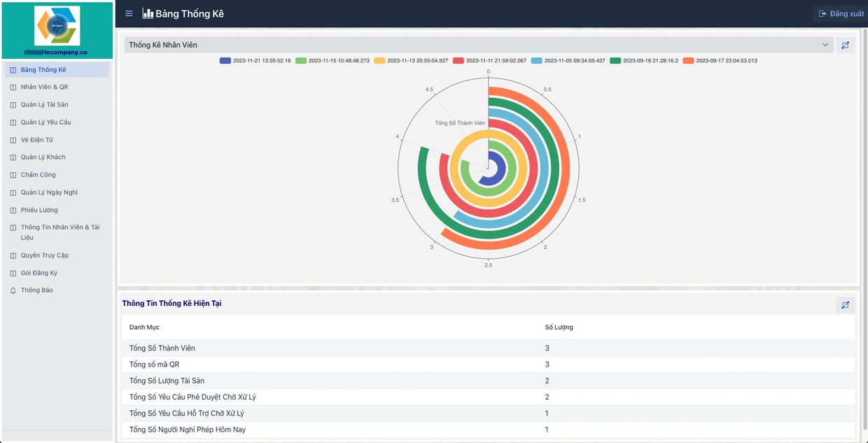868x443 pixels.
Task: Click the expand icon in the Thông Tin Thống Kê Hiện Tại panel
Action: [x=845, y=305]
